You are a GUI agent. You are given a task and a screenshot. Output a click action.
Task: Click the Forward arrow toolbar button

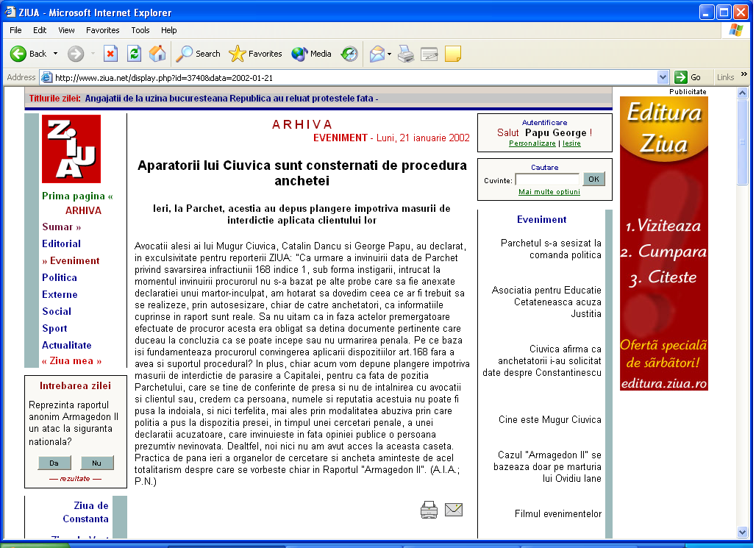(x=75, y=54)
